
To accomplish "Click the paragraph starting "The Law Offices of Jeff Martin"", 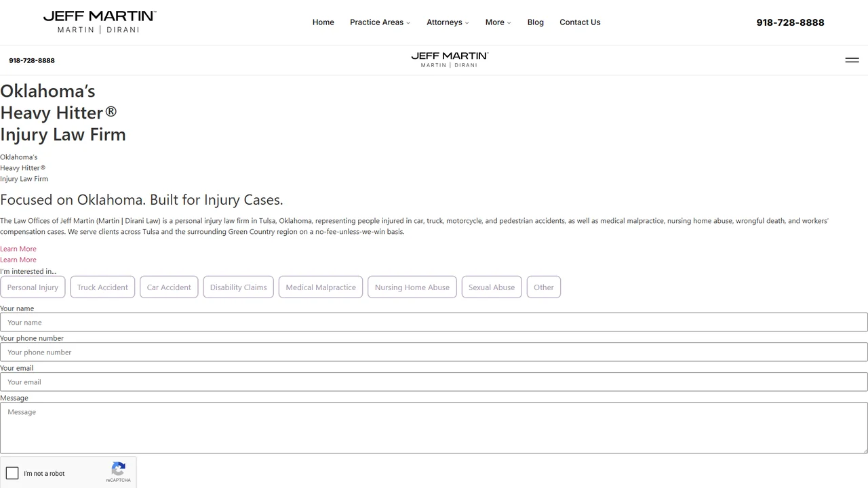I will coord(414,226).
